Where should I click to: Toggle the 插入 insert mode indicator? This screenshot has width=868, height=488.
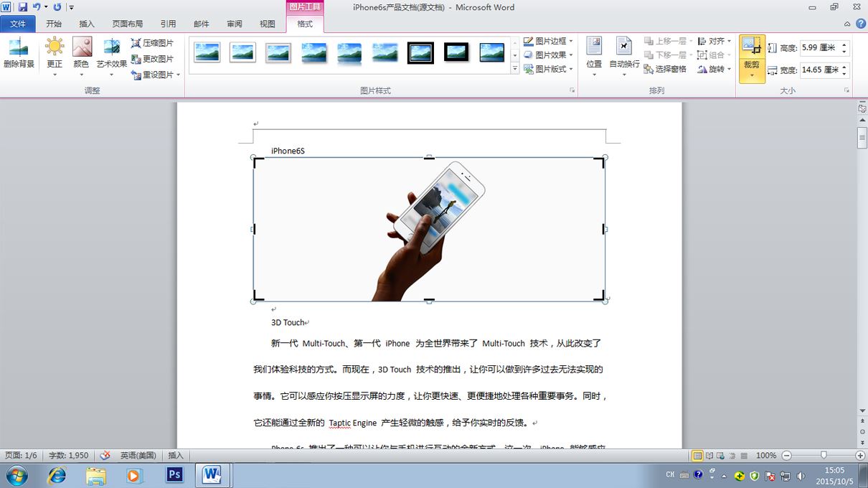point(176,456)
